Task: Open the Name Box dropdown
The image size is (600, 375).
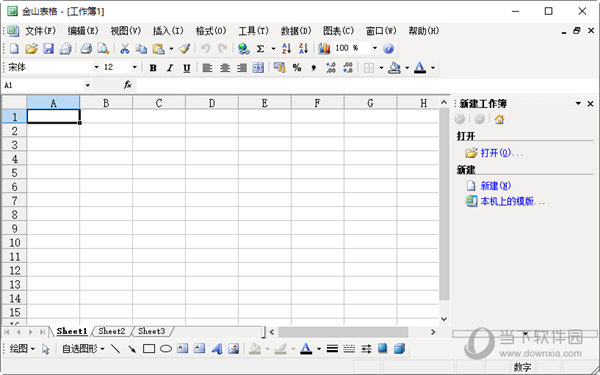Action: click(88, 85)
